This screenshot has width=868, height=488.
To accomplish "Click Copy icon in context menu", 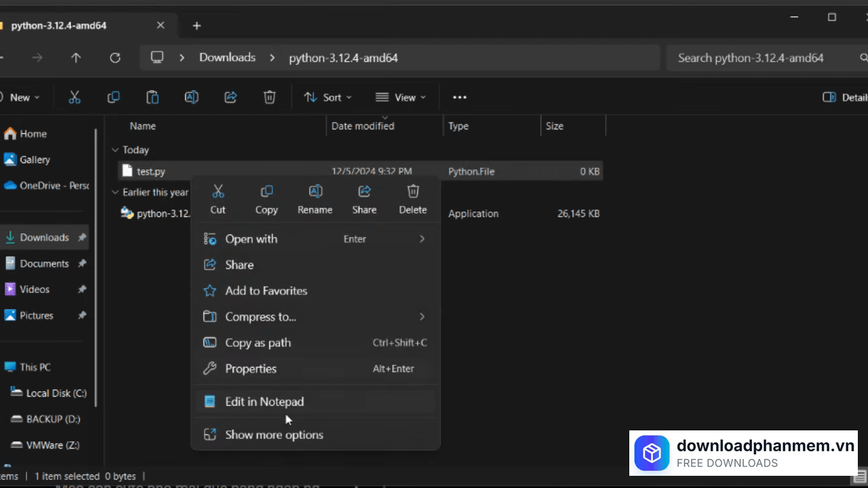I will point(267,191).
